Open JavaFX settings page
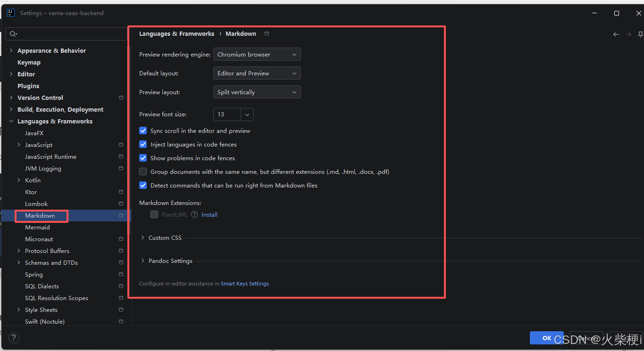This screenshot has width=644, height=351. tap(34, 133)
